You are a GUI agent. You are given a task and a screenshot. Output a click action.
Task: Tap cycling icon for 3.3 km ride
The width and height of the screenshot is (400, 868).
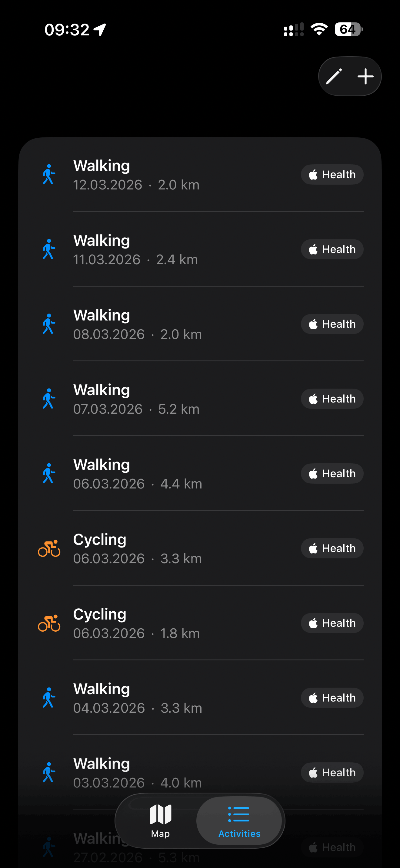point(49,548)
